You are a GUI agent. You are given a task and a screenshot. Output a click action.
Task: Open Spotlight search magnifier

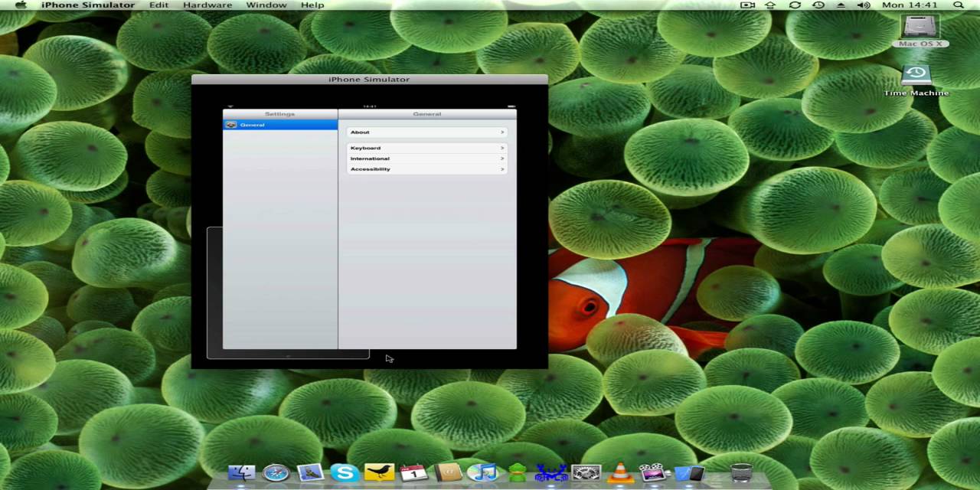pyautogui.click(x=958, y=5)
